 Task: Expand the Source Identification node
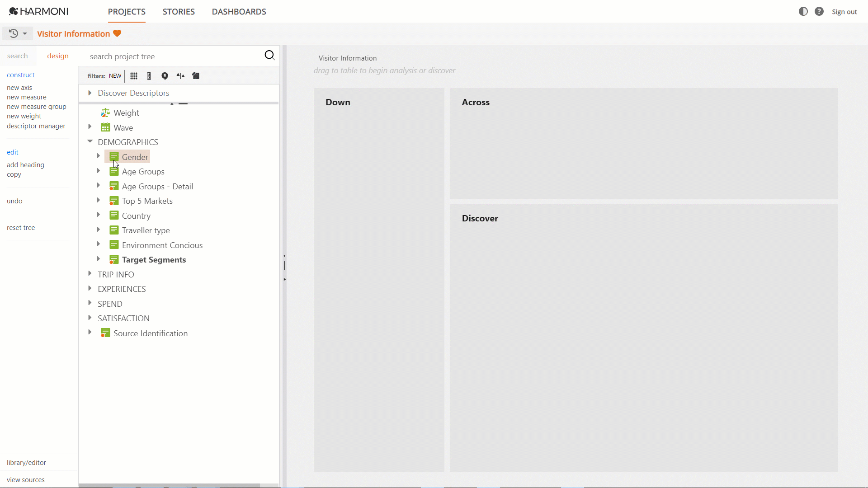click(x=90, y=332)
